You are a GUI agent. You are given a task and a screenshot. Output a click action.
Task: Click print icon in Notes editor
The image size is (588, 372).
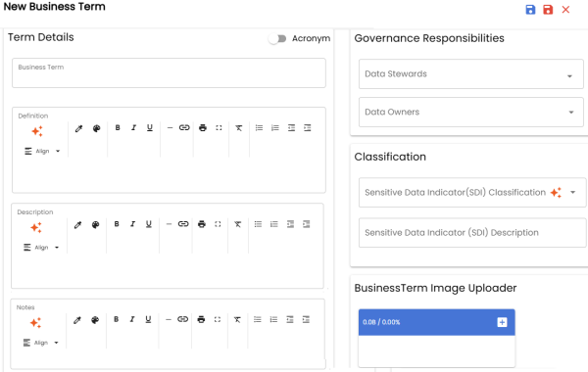click(201, 319)
